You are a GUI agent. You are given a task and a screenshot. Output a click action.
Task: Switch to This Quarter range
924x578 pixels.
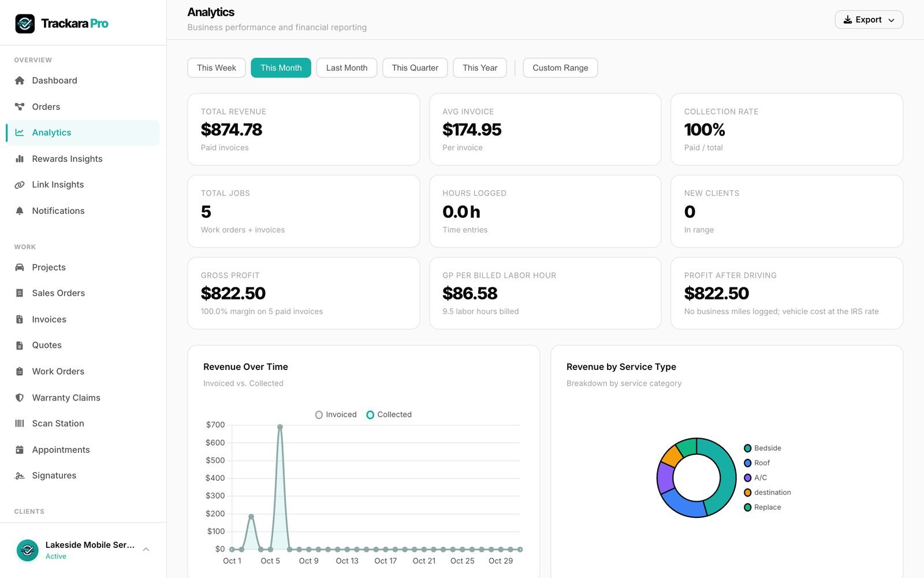415,68
